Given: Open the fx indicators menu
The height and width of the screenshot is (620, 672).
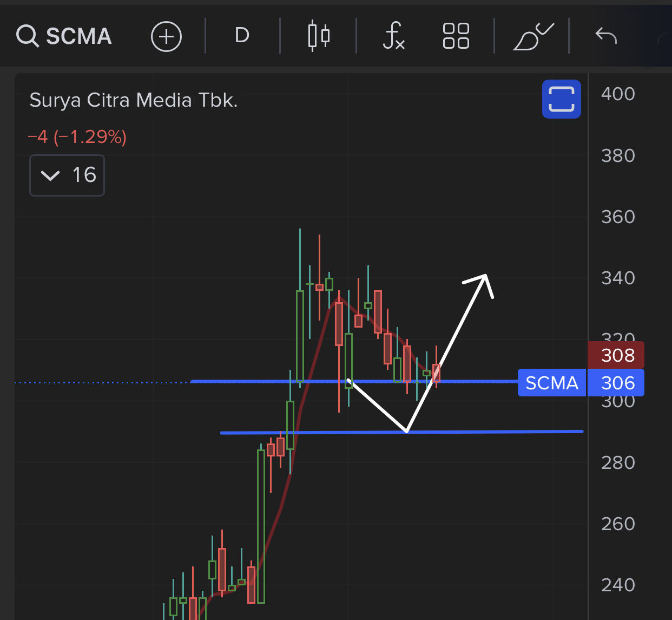Looking at the screenshot, I should point(393,36).
